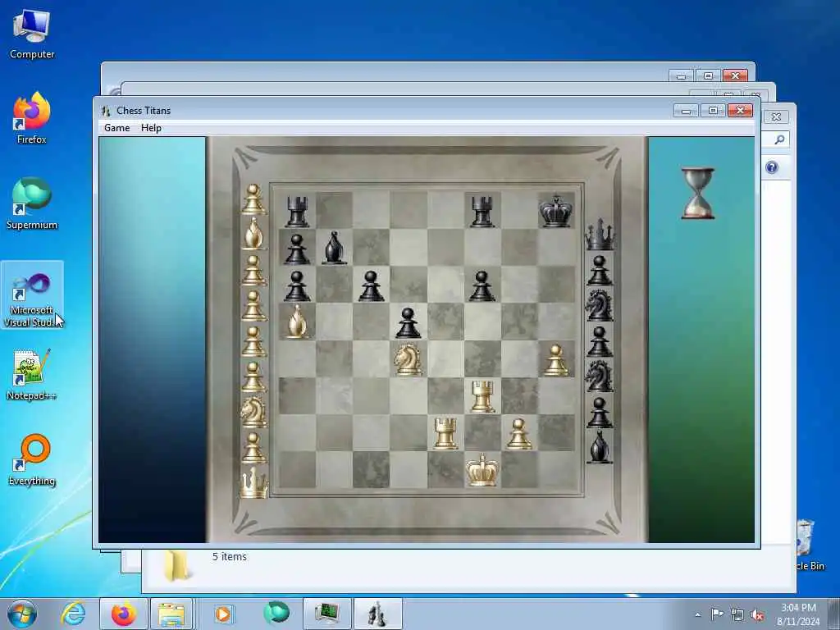Launch Internet Explorer from the taskbar
The width and height of the screenshot is (840, 630).
coord(73,614)
